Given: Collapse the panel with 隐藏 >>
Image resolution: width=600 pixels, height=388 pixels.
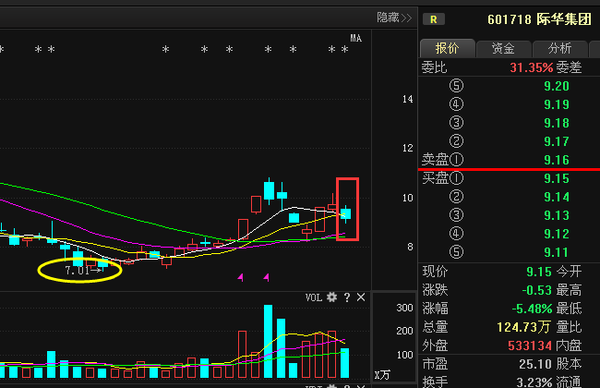Looking at the screenshot, I should point(394,18).
